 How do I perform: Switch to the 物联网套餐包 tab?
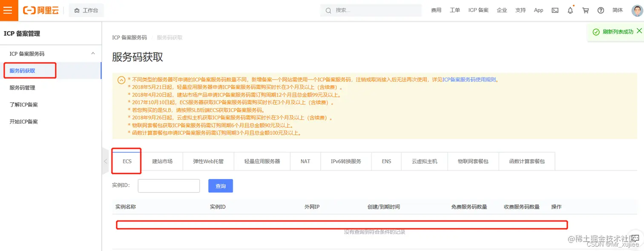coord(473,161)
